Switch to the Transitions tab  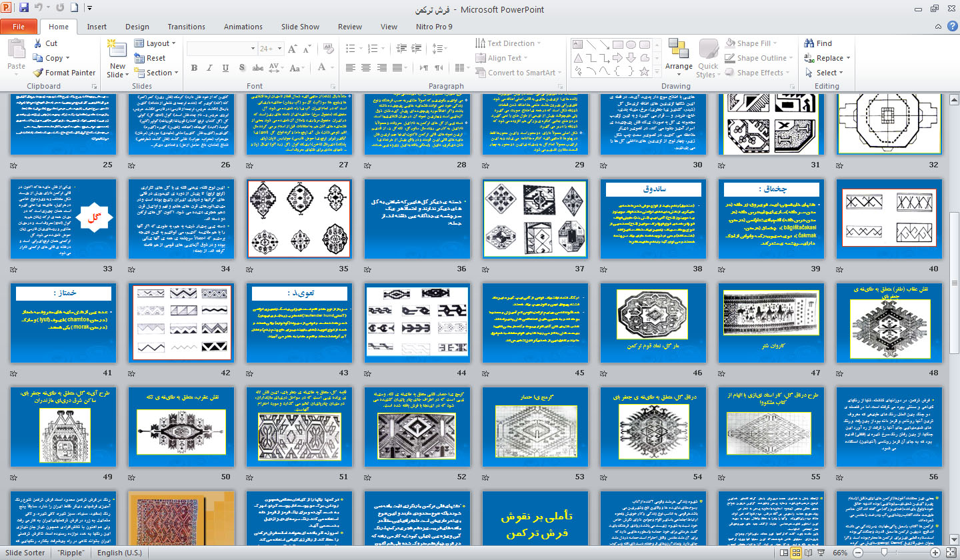pyautogui.click(x=187, y=27)
